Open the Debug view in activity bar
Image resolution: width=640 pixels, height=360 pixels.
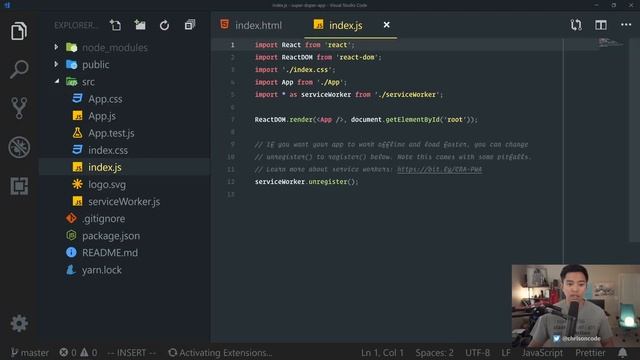[19, 147]
